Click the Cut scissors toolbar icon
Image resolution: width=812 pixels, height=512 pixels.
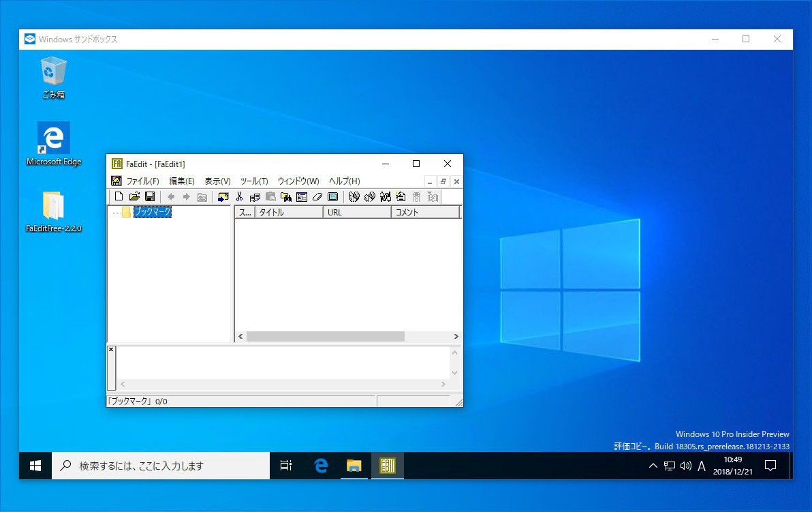pyautogui.click(x=240, y=197)
